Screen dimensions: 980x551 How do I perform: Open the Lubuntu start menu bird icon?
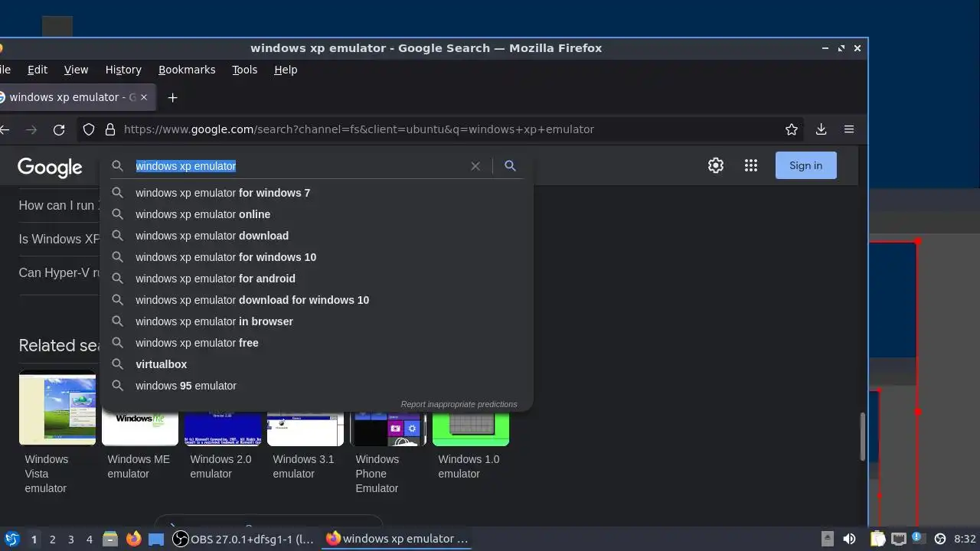11,539
